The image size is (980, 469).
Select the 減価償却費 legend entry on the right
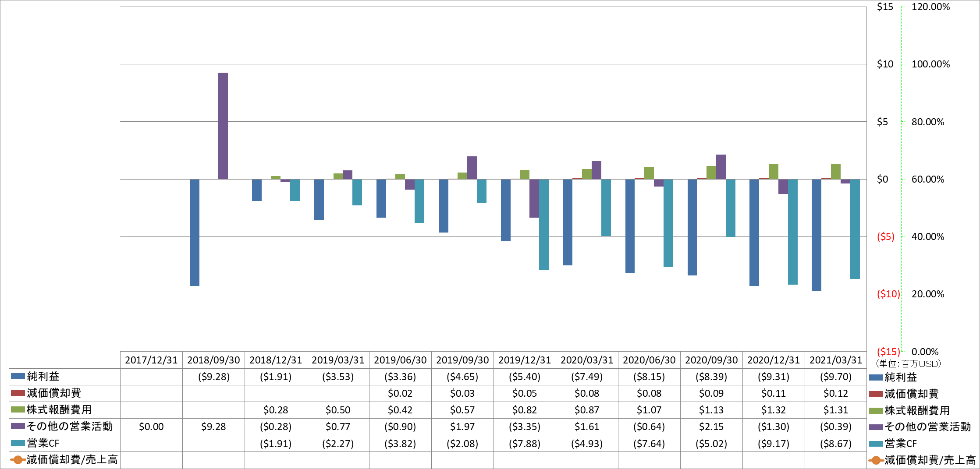[904, 394]
